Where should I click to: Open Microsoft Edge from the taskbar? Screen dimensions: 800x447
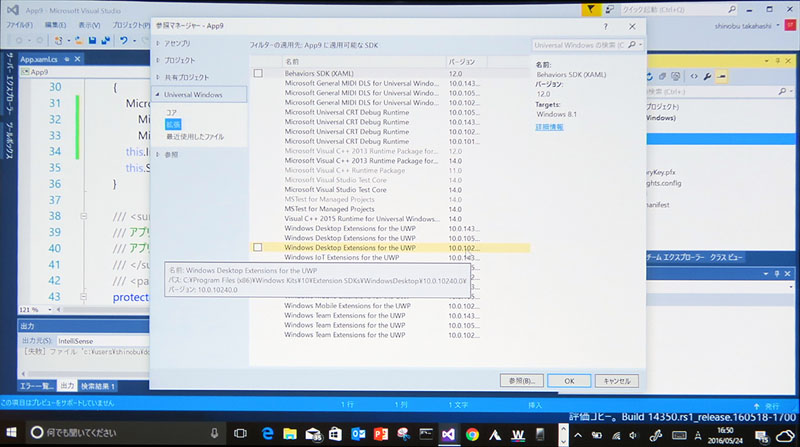pyautogui.click(x=267, y=434)
